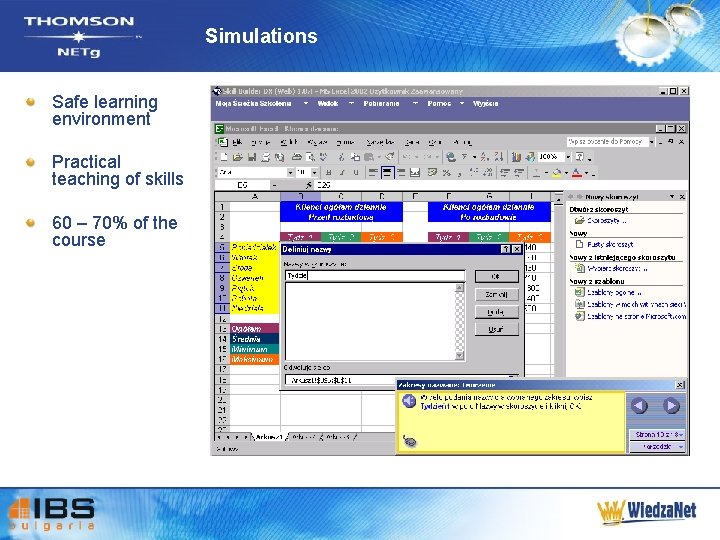Switch to Arkusz1 sheet tab

269,437
